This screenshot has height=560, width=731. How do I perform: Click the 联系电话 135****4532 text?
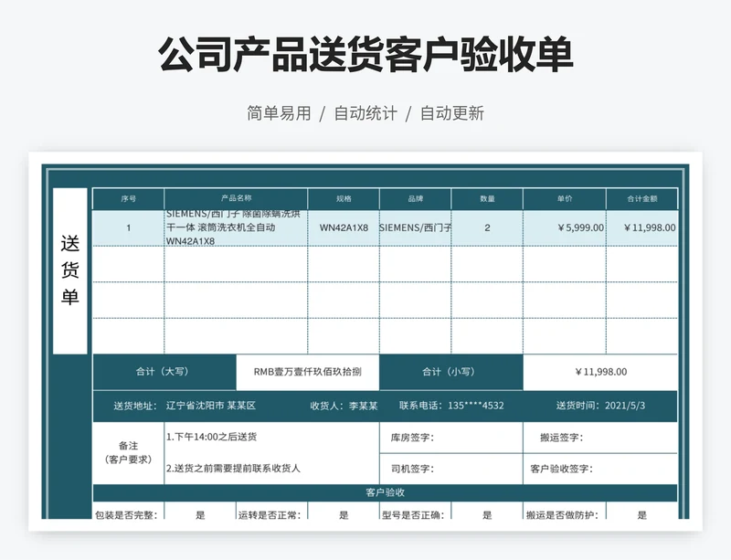451,406
